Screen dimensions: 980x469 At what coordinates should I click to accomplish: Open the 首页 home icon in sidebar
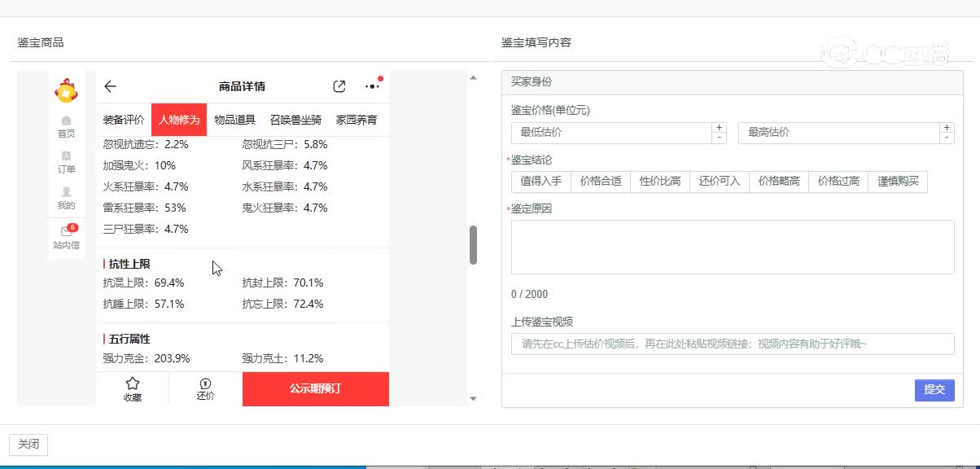pyautogui.click(x=66, y=126)
